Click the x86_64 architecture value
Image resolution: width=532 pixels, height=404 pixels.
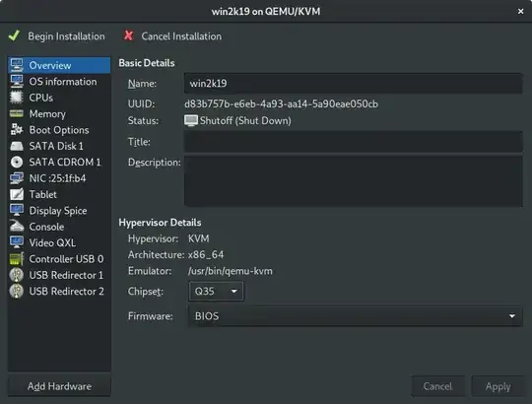point(206,255)
